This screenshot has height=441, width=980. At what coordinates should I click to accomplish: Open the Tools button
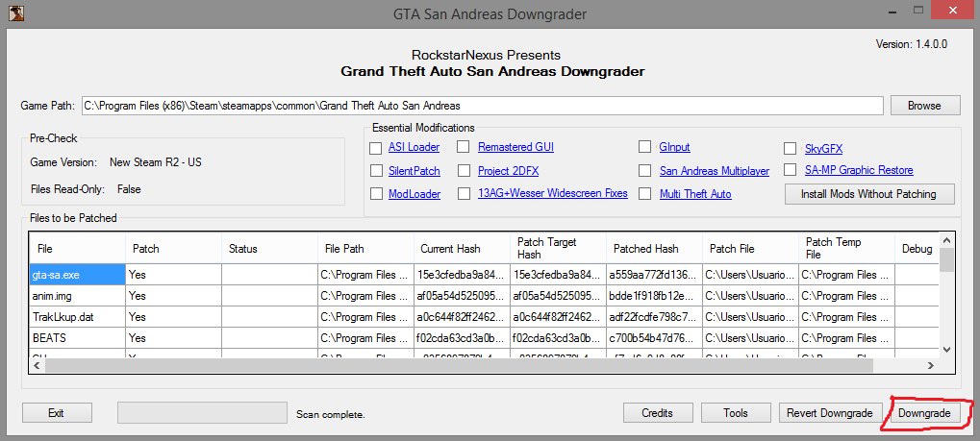pos(736,413)
